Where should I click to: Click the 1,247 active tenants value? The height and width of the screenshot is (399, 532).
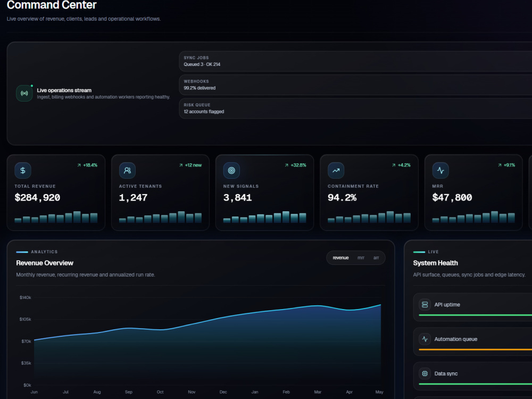133,197
